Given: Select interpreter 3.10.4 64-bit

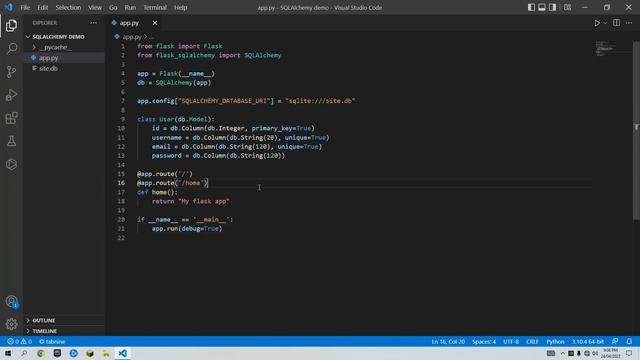Looking at the screenshot, I should (587, 342).
